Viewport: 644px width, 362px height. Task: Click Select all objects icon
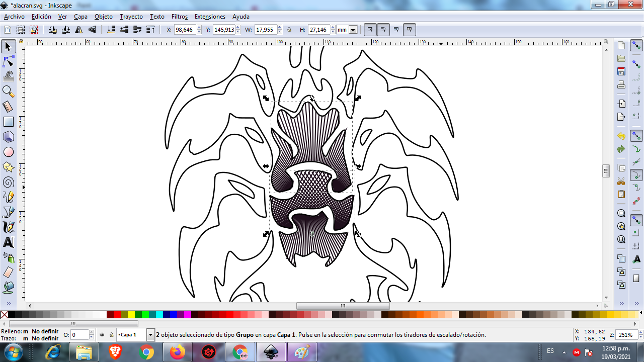coord(8,30)
